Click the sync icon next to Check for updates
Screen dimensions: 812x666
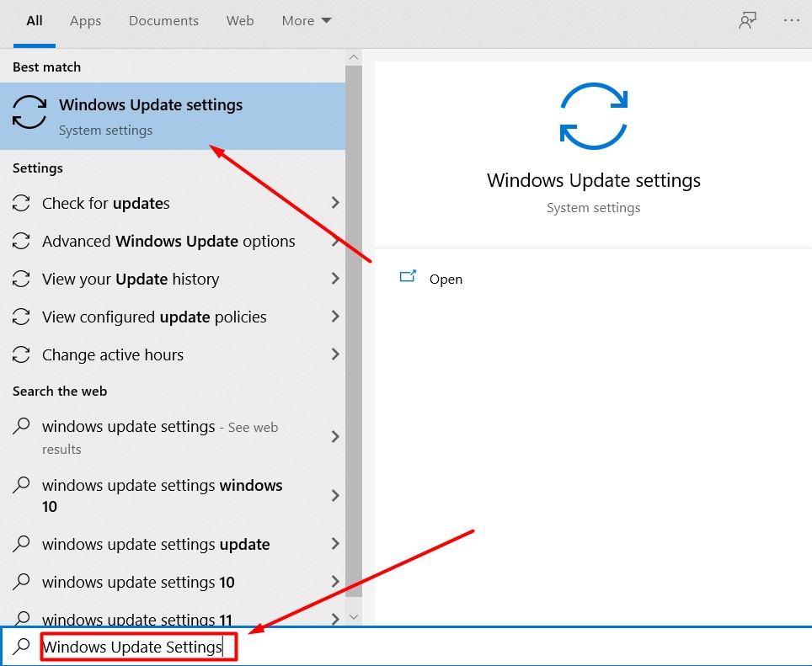click(x=21, y=203)
